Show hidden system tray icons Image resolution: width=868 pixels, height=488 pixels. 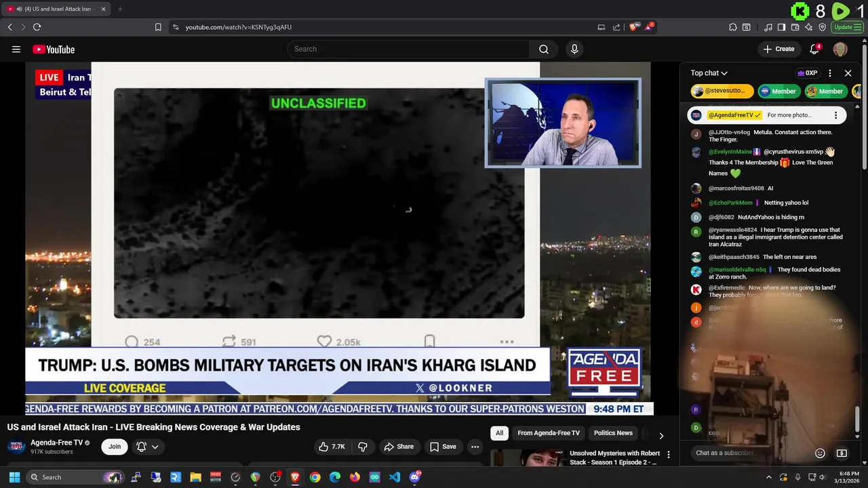(x=768, y=477)
